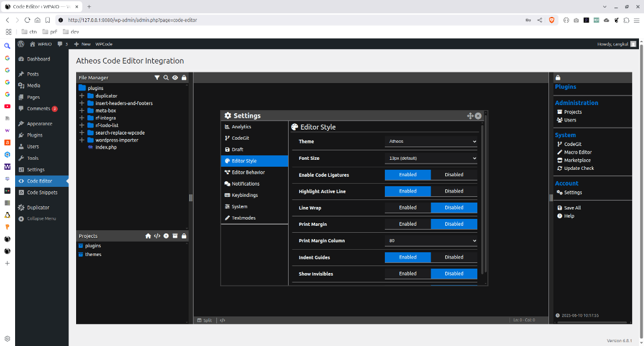This screenshot has height=346, width=644.
Task: Switch to Editor Behavior settings
Action: click(x=255, y=172)
